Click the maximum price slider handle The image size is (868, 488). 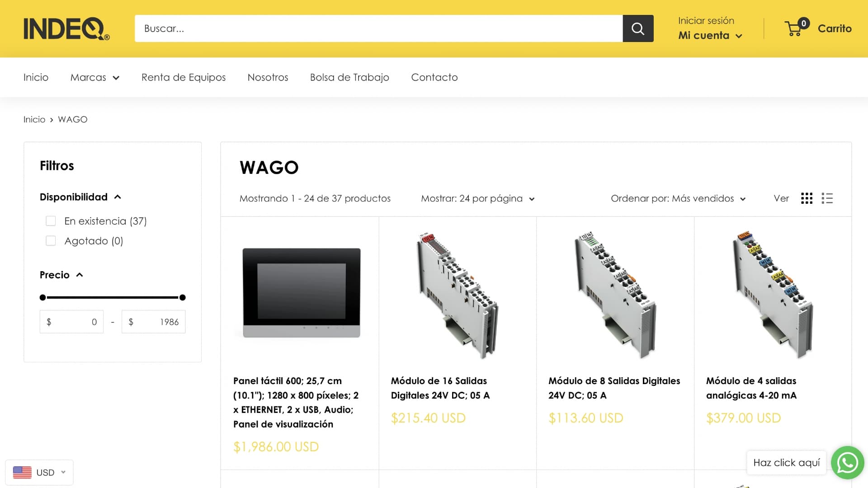point(182,297)
